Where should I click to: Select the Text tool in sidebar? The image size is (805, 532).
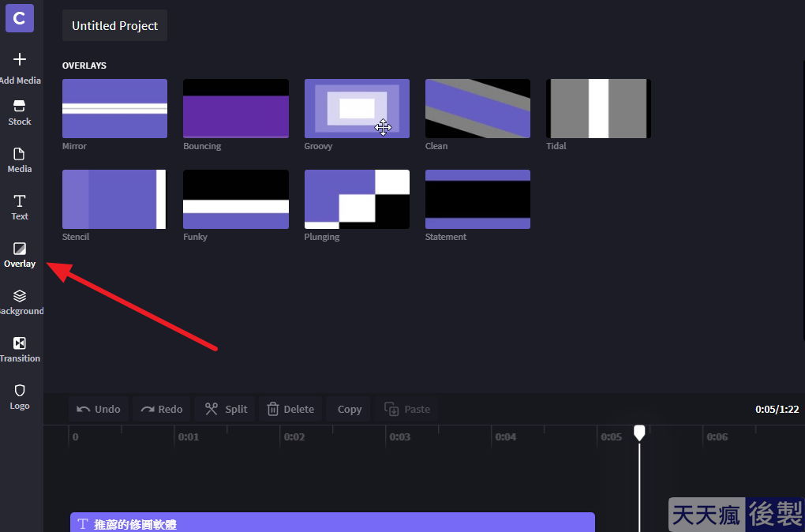(x=20, y=208)
